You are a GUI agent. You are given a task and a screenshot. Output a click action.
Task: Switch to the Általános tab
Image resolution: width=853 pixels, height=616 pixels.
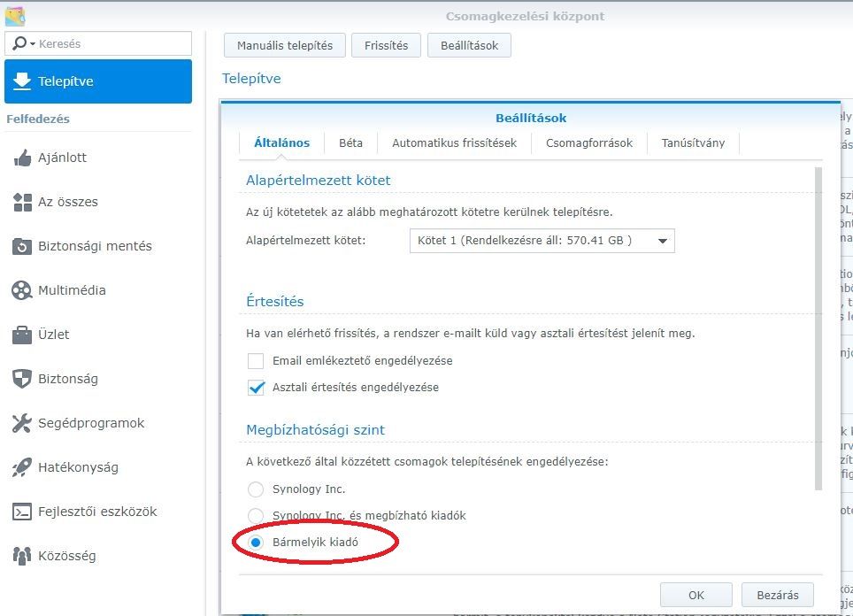(x=281, y=143)
